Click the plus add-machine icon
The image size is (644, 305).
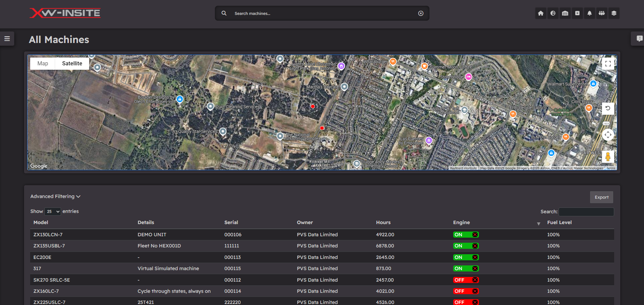[577, 13]
